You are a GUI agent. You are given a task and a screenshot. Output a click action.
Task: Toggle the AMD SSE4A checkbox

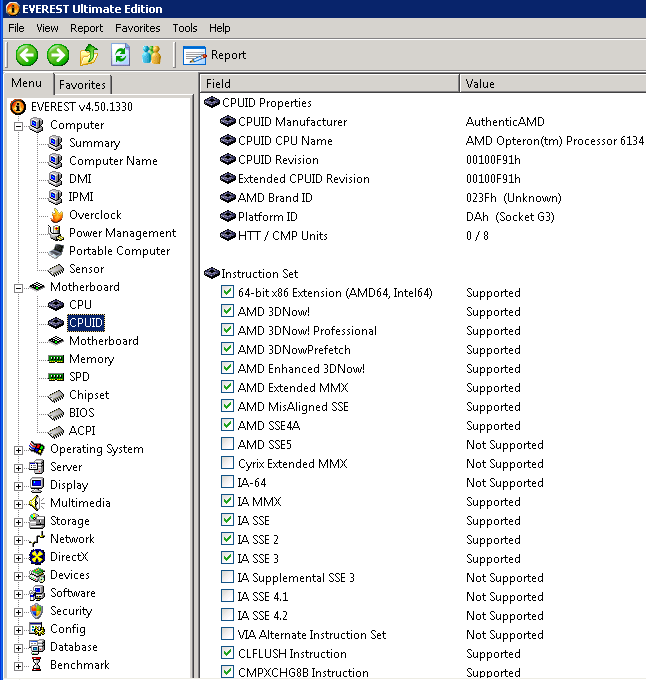[x=227, y=425]
